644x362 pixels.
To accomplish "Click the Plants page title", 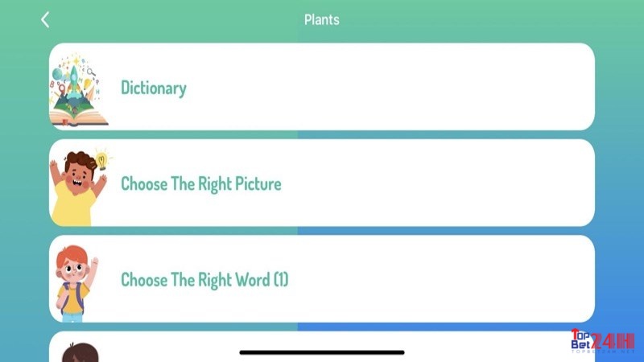I will coord(321,19).
